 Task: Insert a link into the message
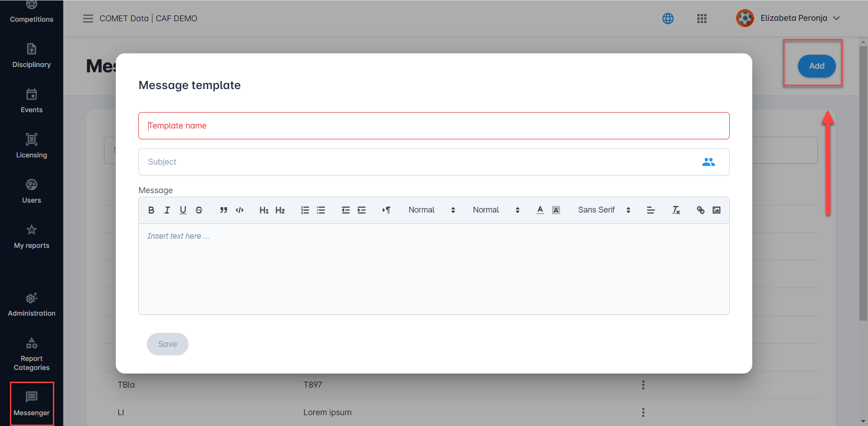[x=700, y=210]
